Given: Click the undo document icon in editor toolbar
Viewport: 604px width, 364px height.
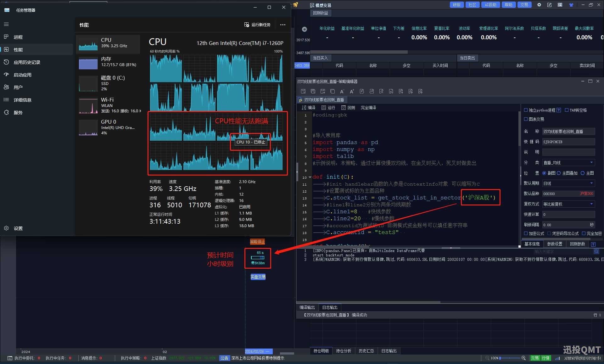Looking at the screenshot, I should point(362,91).
